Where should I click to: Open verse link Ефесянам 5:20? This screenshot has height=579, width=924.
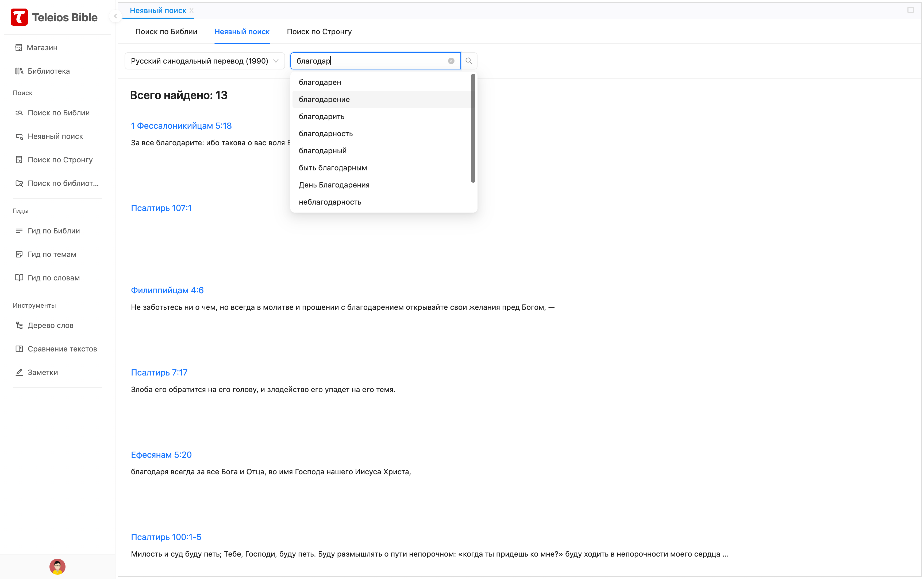161,455
